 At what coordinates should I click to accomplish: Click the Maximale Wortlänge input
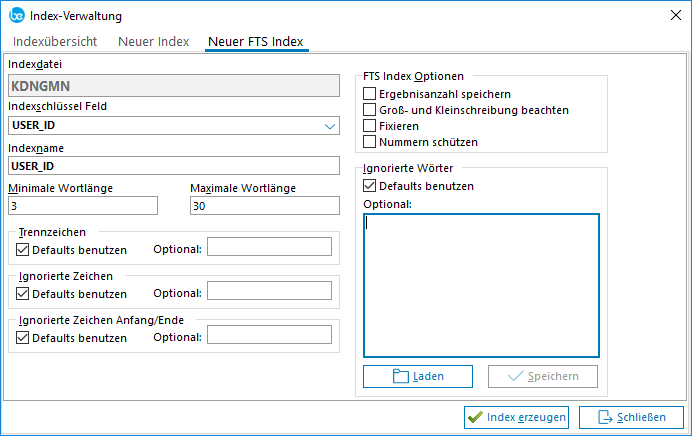[264, 206]
